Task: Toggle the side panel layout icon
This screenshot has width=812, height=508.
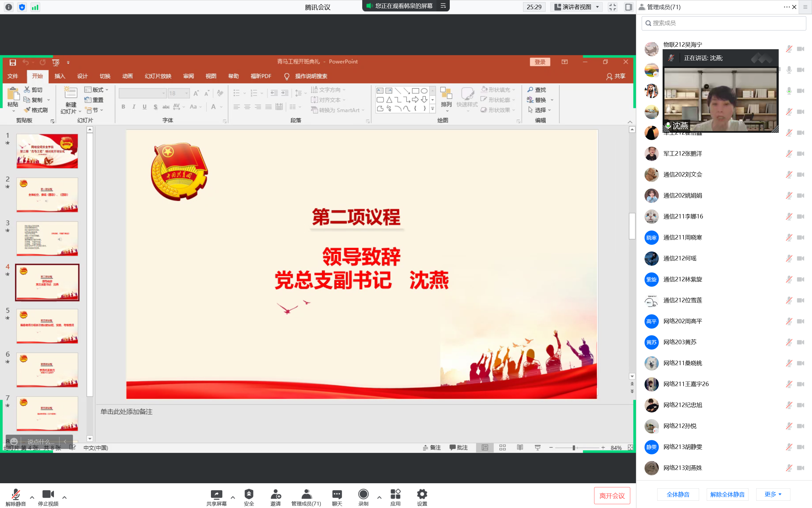Action: point(628,7)
